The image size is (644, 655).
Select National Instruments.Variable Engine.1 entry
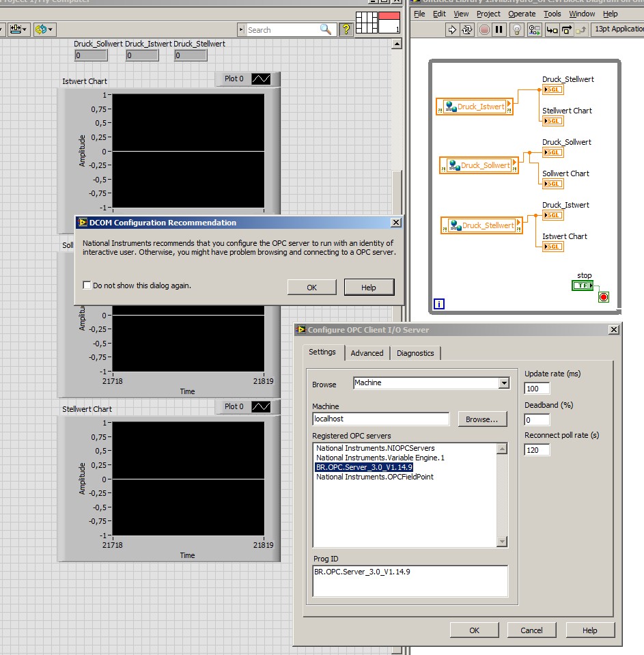coord(380,458)
